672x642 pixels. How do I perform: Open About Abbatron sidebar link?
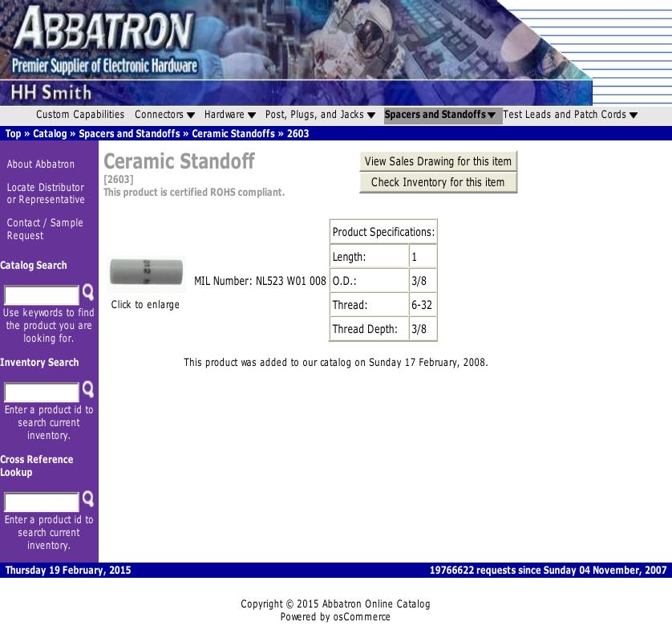pos(41,165)
